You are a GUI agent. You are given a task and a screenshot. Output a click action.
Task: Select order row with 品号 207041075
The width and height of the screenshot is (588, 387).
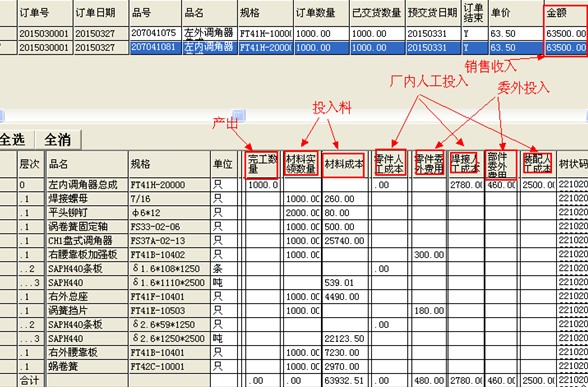point(294,34)
